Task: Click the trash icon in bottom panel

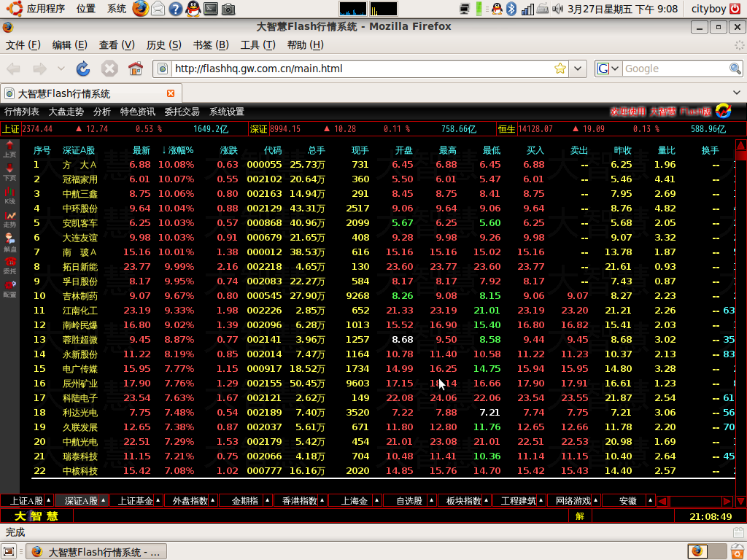Action: pos(738,551)
